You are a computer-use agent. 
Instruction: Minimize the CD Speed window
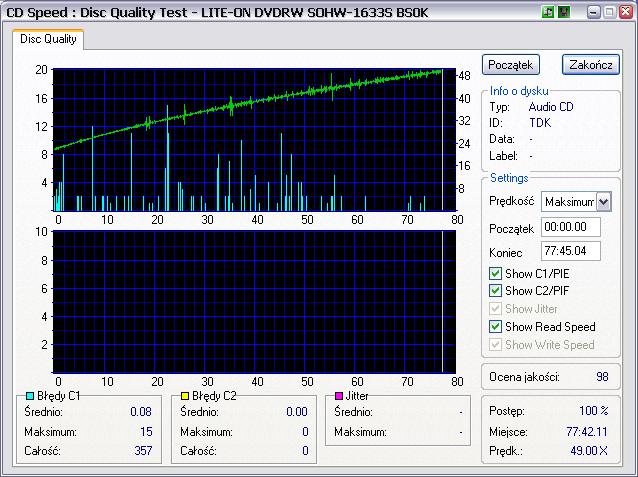pyautogui.click(x=594, y=12)
